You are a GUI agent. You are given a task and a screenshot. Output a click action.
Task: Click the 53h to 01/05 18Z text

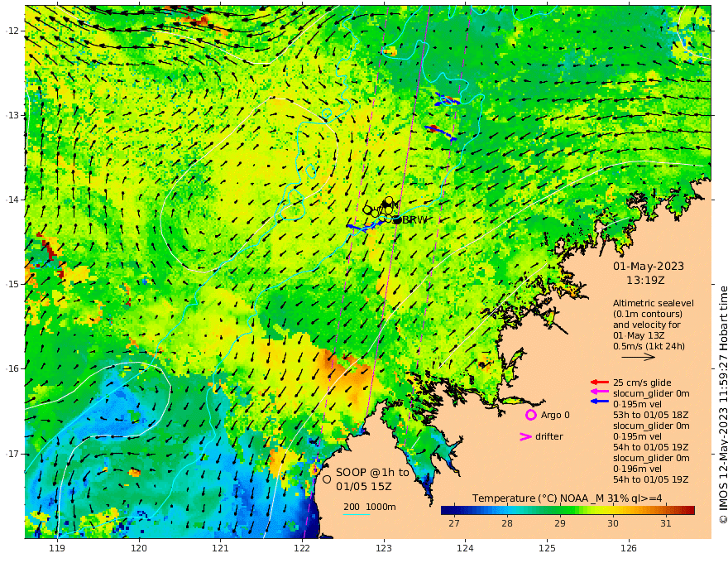pyautogui.click(x=650, y=415)
